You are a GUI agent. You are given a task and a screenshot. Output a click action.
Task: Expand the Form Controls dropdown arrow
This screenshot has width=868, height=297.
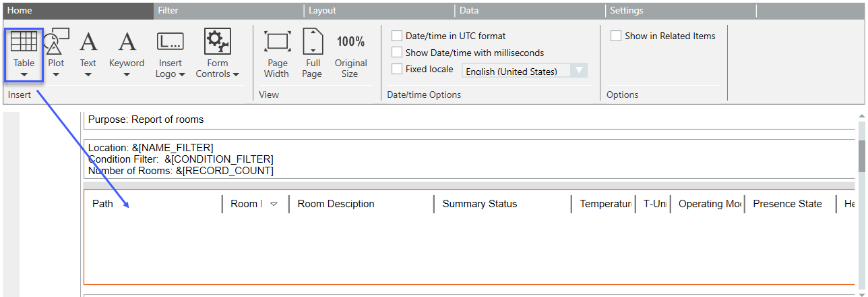(x=235, y=74)
